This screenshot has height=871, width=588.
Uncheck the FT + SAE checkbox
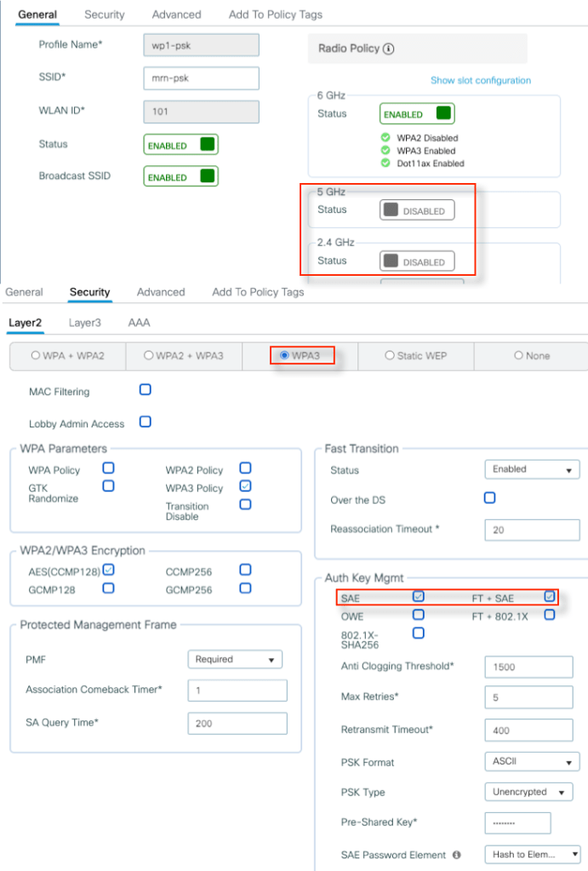(550, 597)
